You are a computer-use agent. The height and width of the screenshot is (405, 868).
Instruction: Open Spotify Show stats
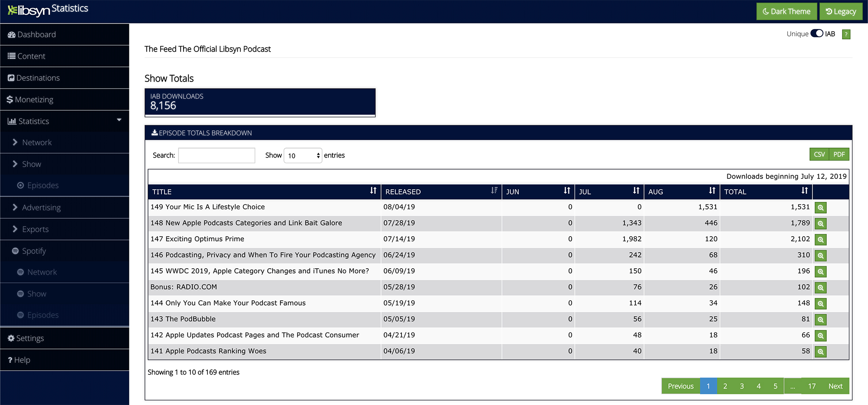[x=65, y=294]
